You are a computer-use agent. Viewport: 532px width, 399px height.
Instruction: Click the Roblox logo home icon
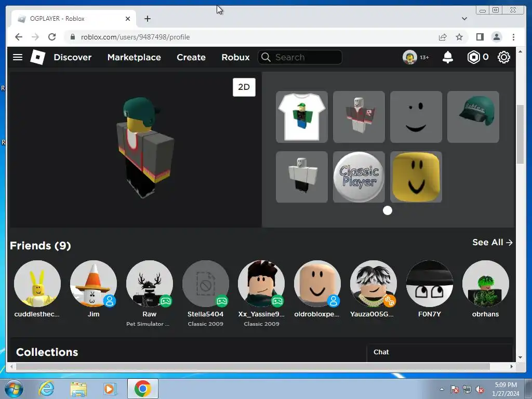37,57
